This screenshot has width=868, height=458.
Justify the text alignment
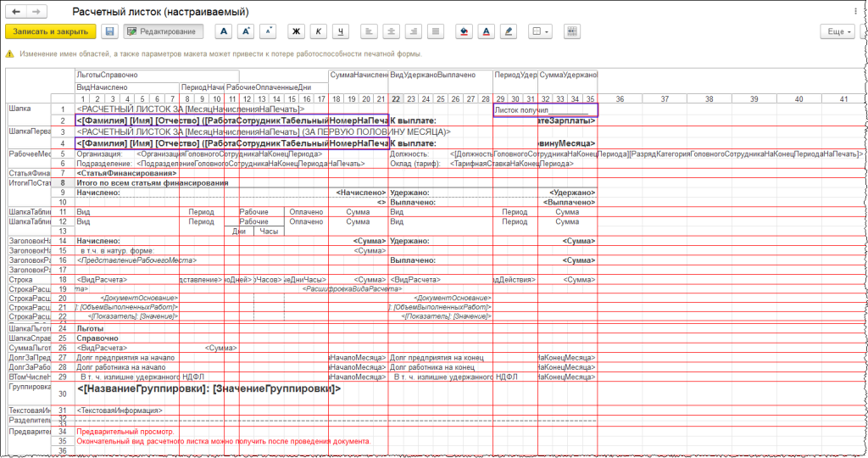tap(436, 31)
